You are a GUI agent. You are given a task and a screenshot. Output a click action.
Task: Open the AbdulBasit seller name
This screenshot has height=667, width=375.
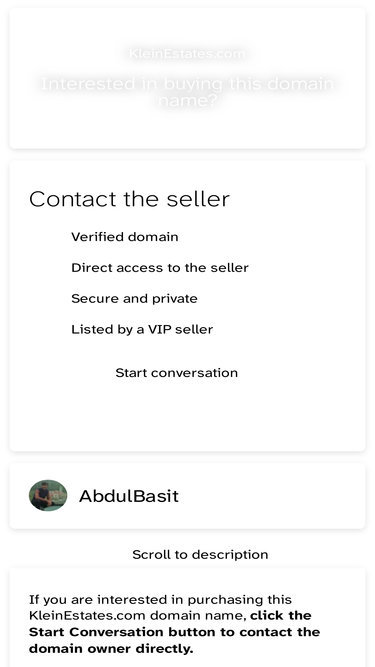[x=128, y=496]
